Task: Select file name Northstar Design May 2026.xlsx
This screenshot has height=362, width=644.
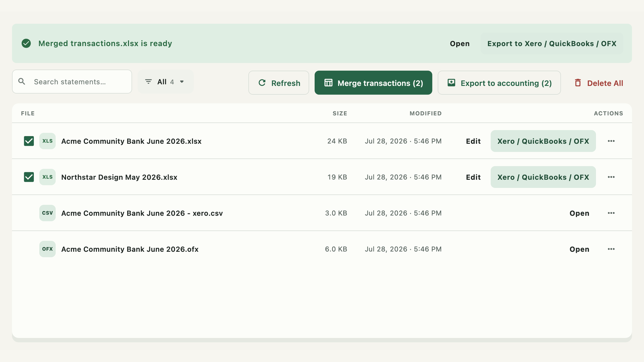Action: pos(119,177)
